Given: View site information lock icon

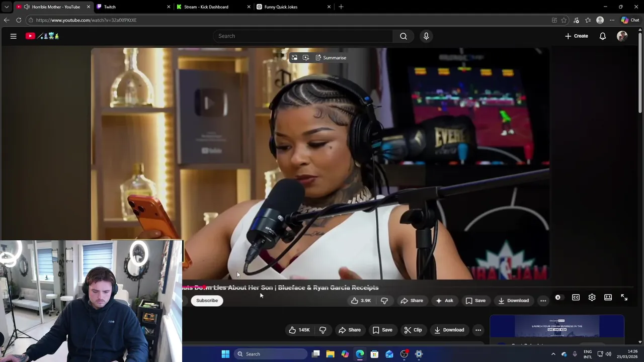Looking at the screenshot, I should pos(31,20).
